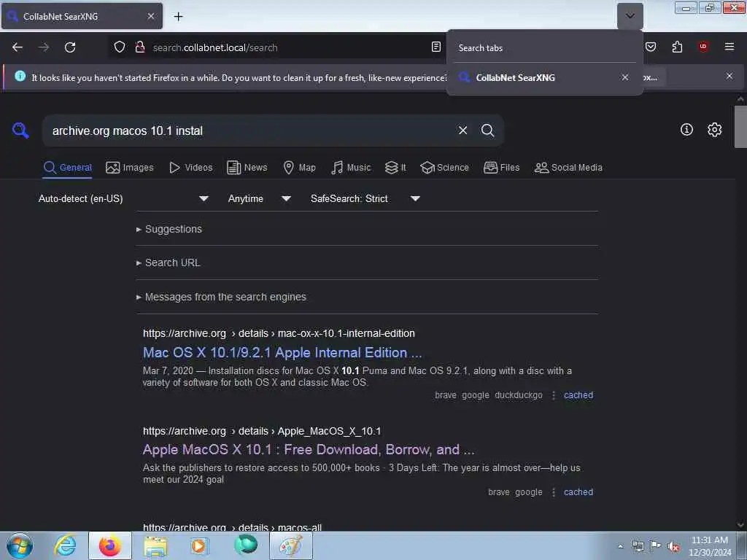Open a new tab with plus button
The height and width of the screenshot is (560, 747).
[x=178, y=17]
